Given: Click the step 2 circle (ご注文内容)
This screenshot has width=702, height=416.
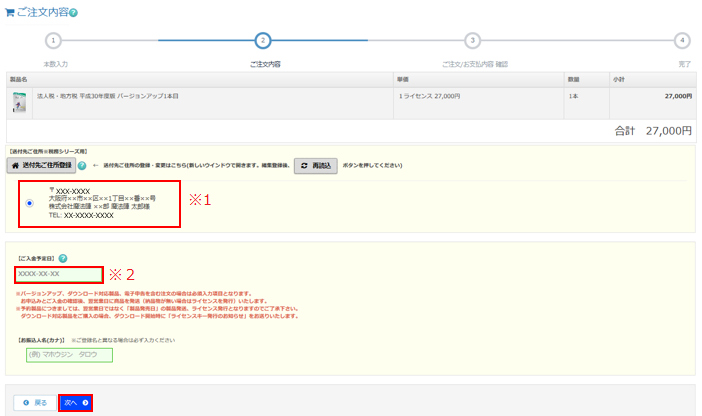Looking at the screenshot, I should point(263,40).
